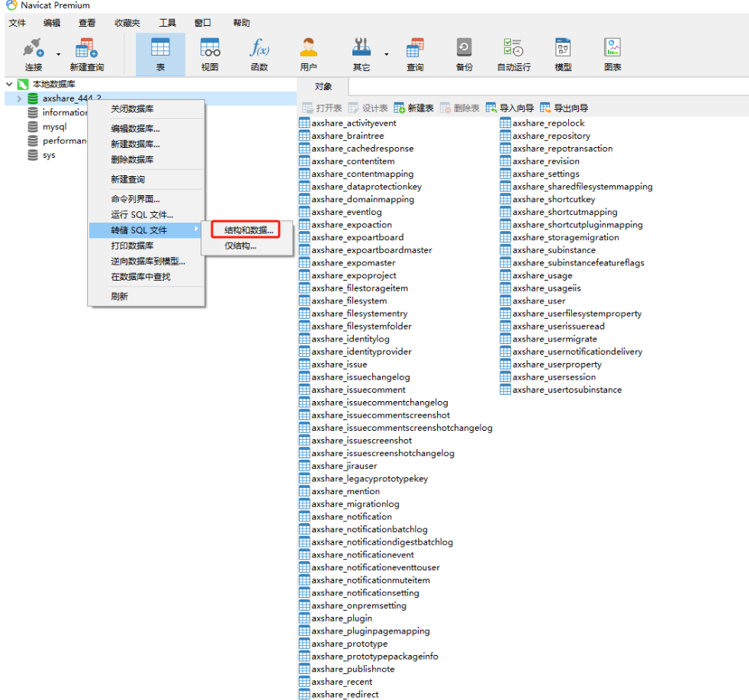Image resolution: width=749 pixels, height=700 pixels.
Task: Open the 查询 (Query) toolbar icon
Action: (415, 48)
